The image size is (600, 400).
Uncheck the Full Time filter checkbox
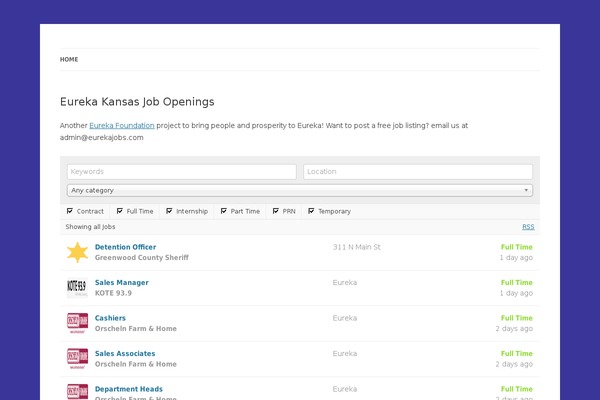119,211
